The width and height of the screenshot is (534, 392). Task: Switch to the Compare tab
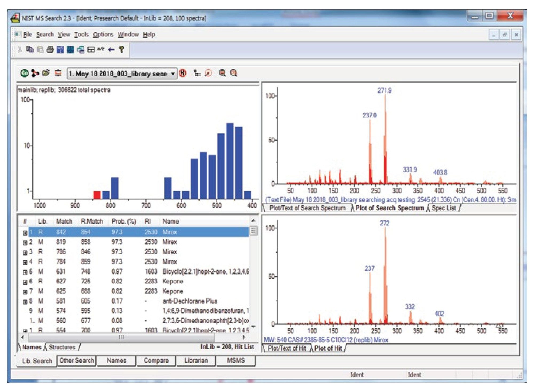pos(156,361)
